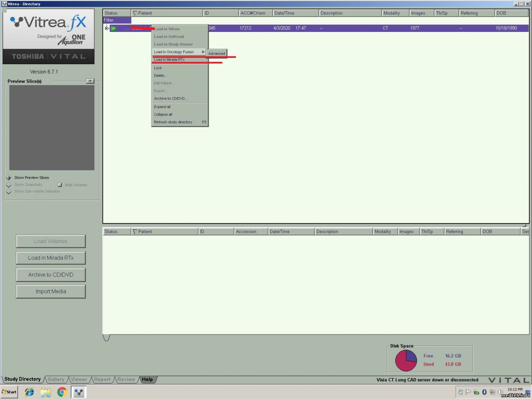
Task: Select Refresh study directory in context menu
Action: pos(173,122)
